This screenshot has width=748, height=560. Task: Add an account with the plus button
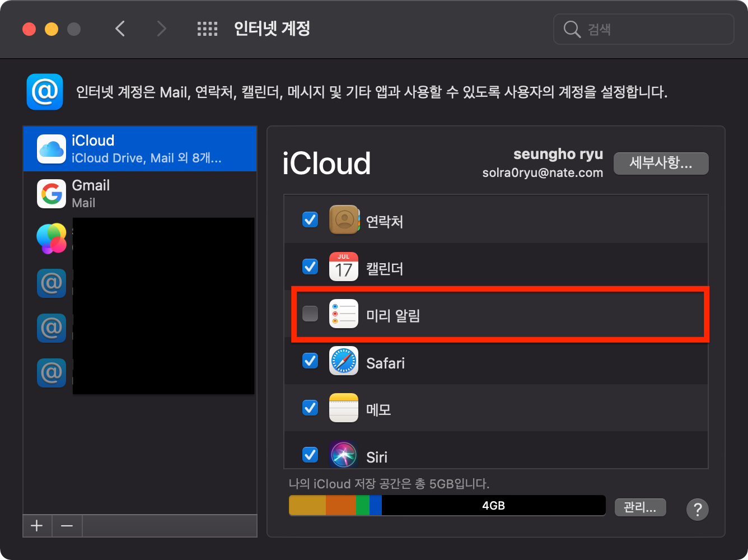click(37, 526)
